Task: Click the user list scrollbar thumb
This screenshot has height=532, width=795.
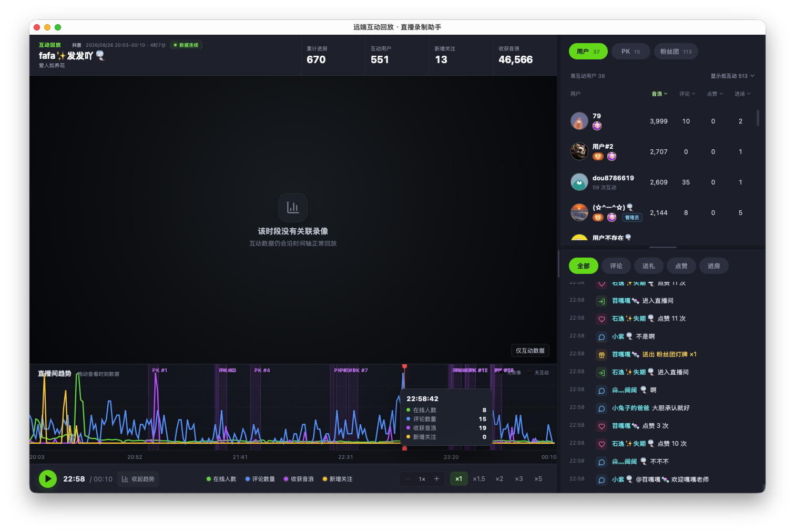Action: click(758, 118)
